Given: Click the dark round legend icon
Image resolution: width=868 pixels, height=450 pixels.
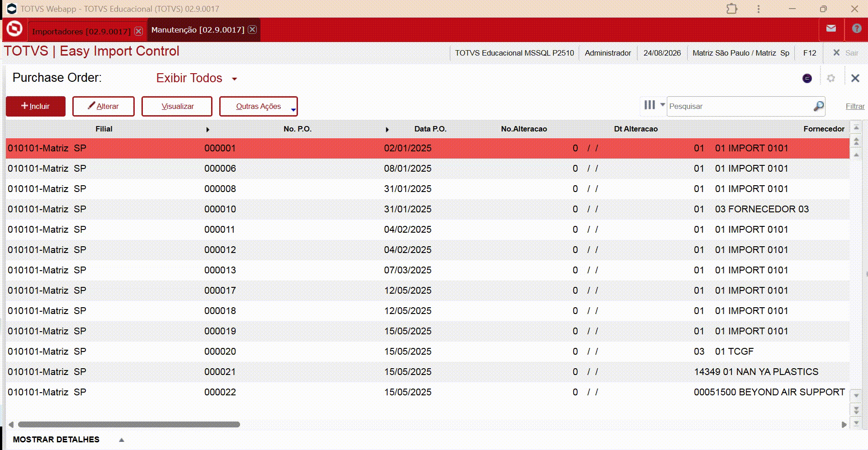Looking at the screenshot, I should (x=807, y=78).
